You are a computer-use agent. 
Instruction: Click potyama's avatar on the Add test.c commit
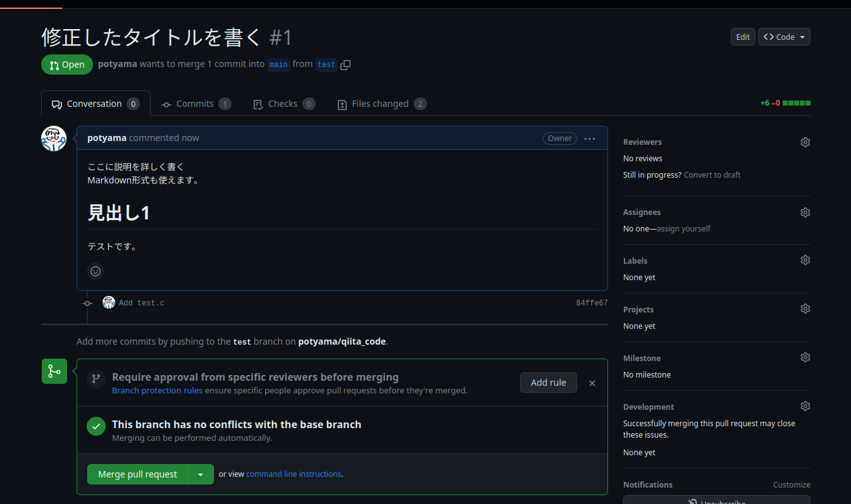click(x=109, y=302)
